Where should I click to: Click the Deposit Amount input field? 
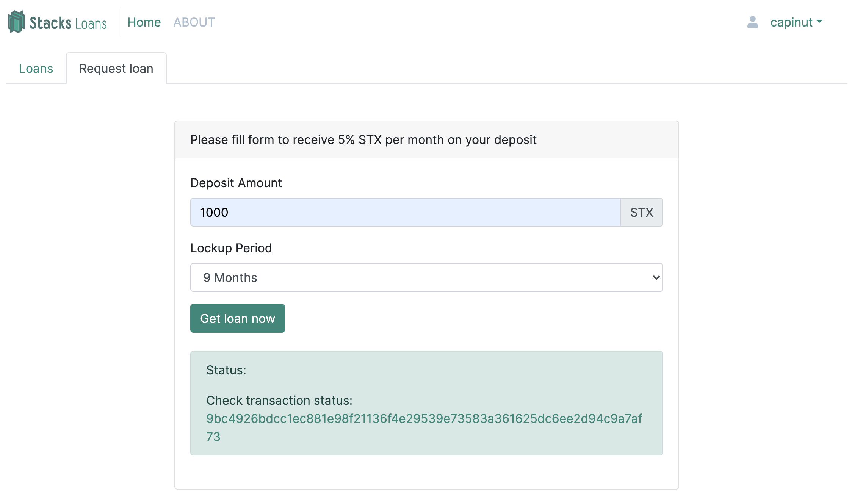(405, 212)
